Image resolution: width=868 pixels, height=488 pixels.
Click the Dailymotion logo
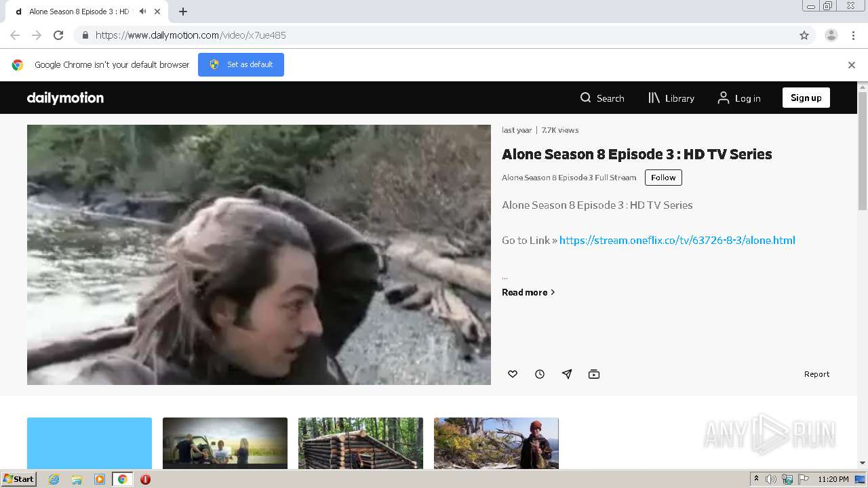tap(65, 98)
